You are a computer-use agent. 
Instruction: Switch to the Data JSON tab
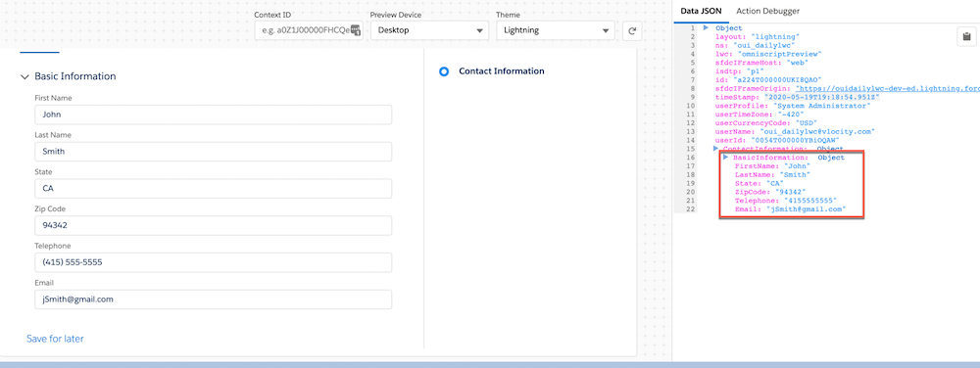pos(701,11)
